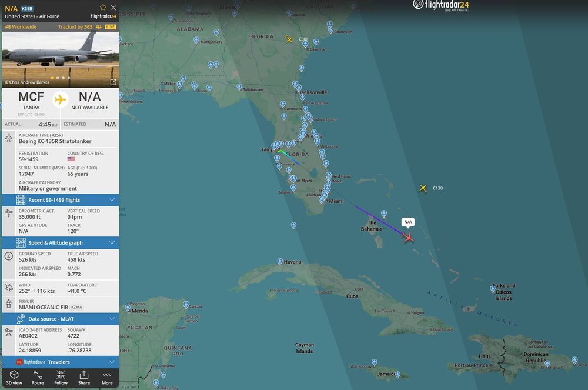The width and height of the screenshot is (588, 390).
Task: Click the Miami city label on map
Action: [336, 201]
